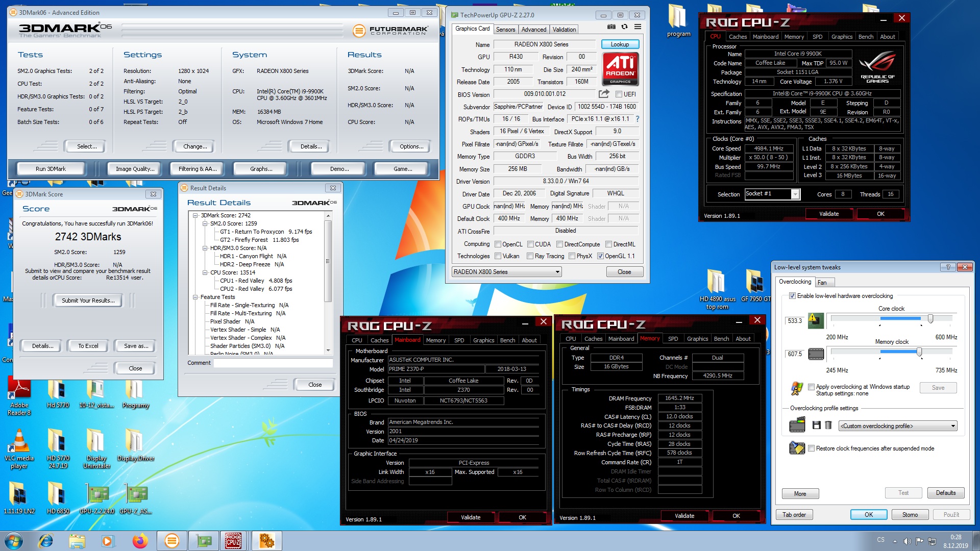Click memory clock chip icon

[816, 354]
